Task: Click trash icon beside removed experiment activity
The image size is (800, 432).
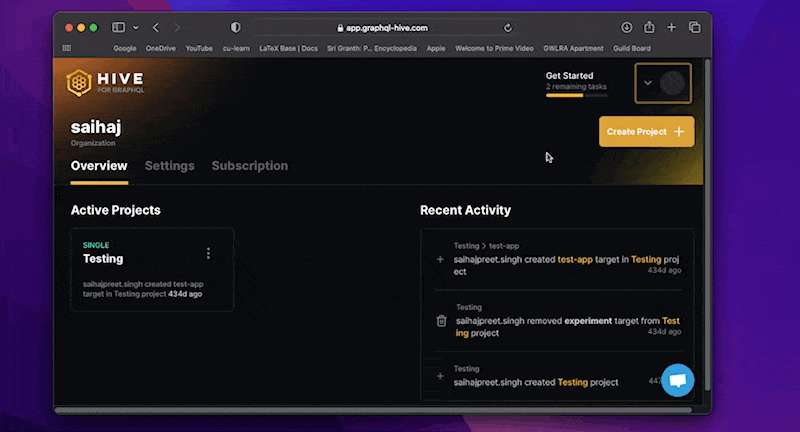Action: 441,321
